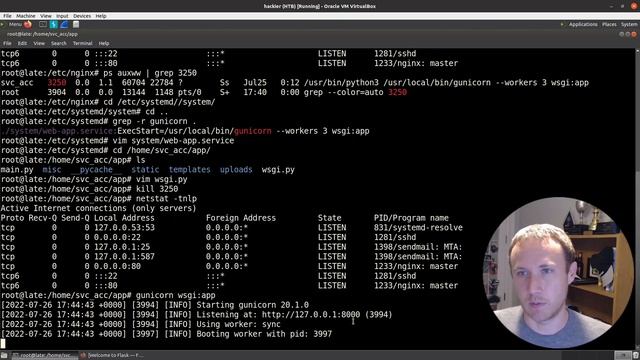
Task: Click the presenter webcam overlay
Action: point(558,273)
